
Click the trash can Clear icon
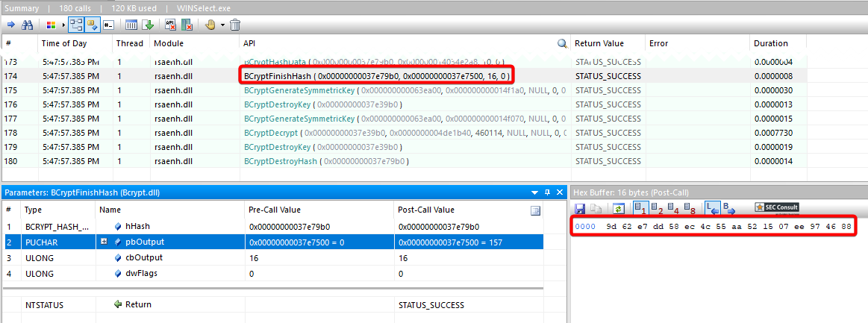pos(234,25)
